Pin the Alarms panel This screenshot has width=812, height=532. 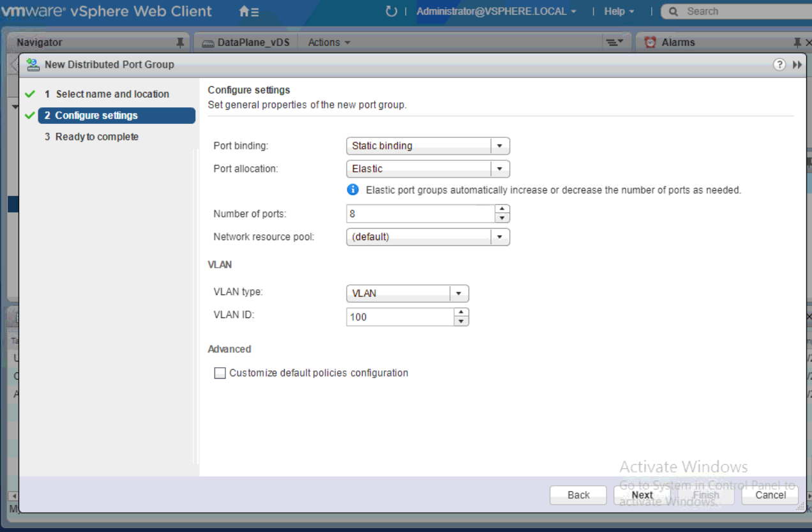click(x=797, y=42)
